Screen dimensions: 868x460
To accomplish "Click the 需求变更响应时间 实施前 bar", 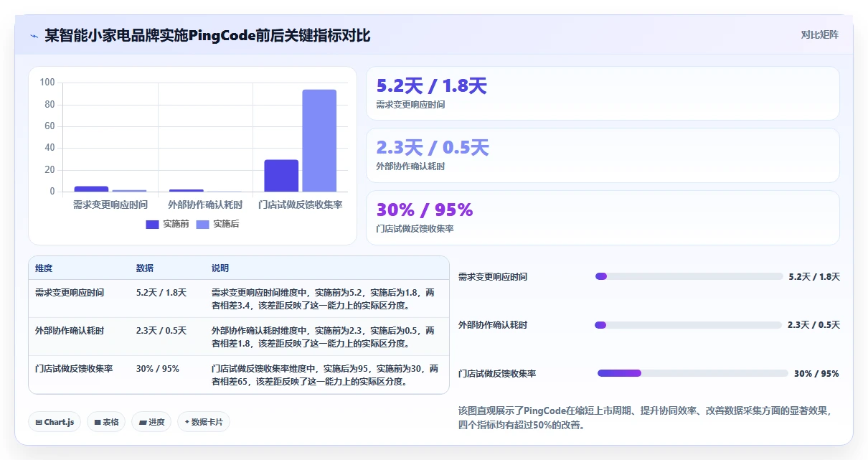I will coord(91,189).
